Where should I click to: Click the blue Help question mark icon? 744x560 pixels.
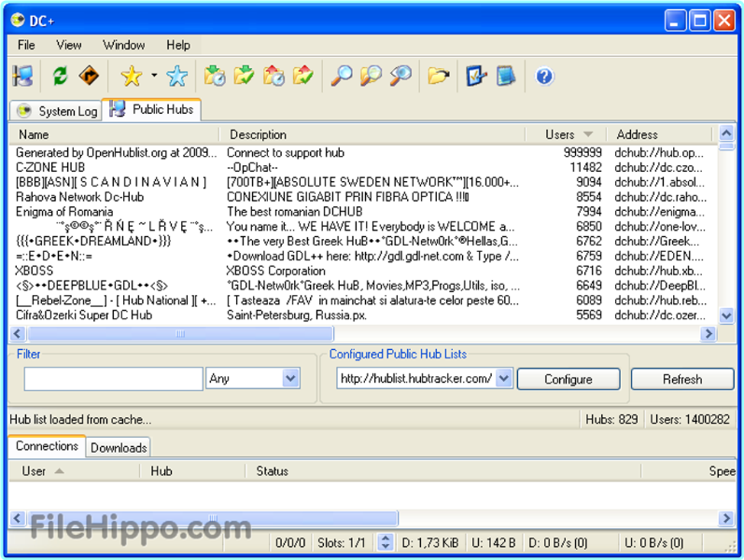click(x=544, y=76)
